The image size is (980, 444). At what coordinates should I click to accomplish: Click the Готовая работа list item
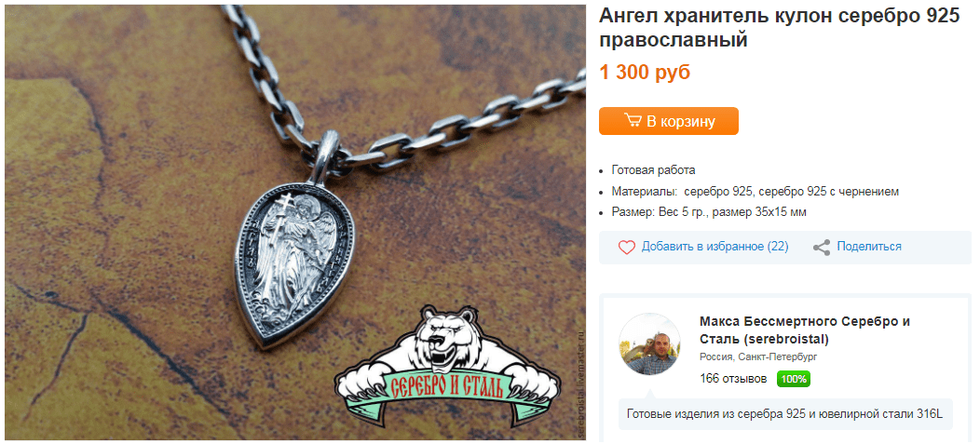(653, 169)
